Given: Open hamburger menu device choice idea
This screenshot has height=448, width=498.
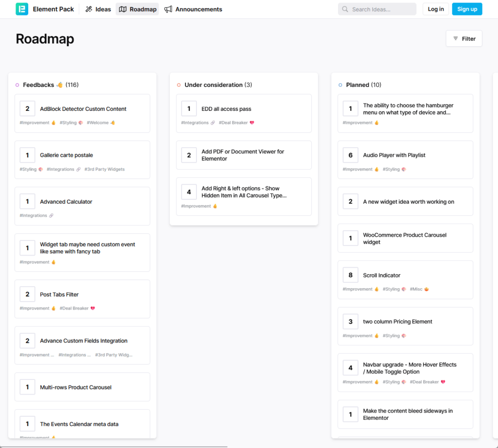Looking at the screenshot, I should pyautogui.click(x=408, y=109).
